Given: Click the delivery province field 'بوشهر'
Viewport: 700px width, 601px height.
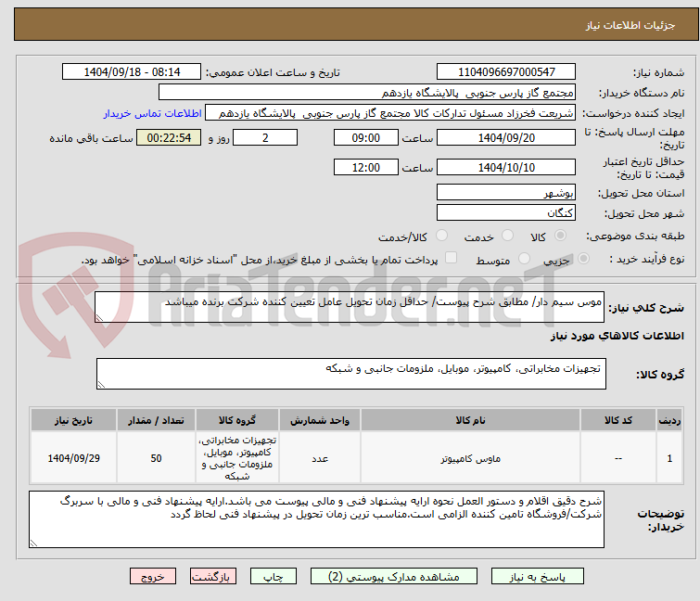Looking at the screenshot, I should [x=506, y=192].
